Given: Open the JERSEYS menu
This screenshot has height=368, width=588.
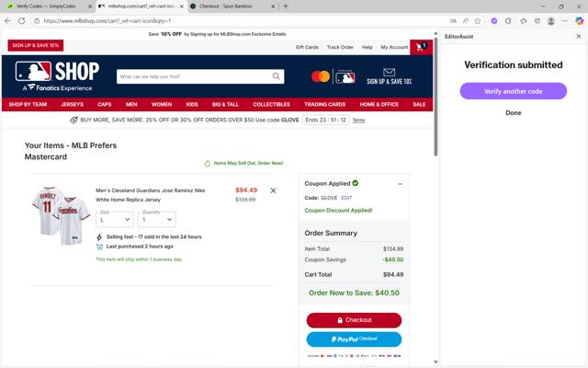Looking at the screenshot, I should [x=73, y=104].
